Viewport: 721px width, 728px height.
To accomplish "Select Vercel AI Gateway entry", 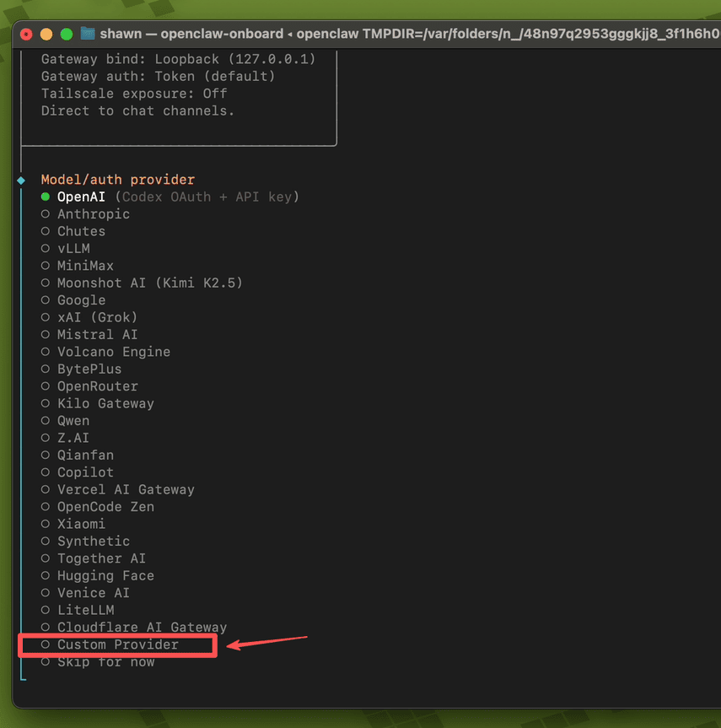I will click(126, 489).
